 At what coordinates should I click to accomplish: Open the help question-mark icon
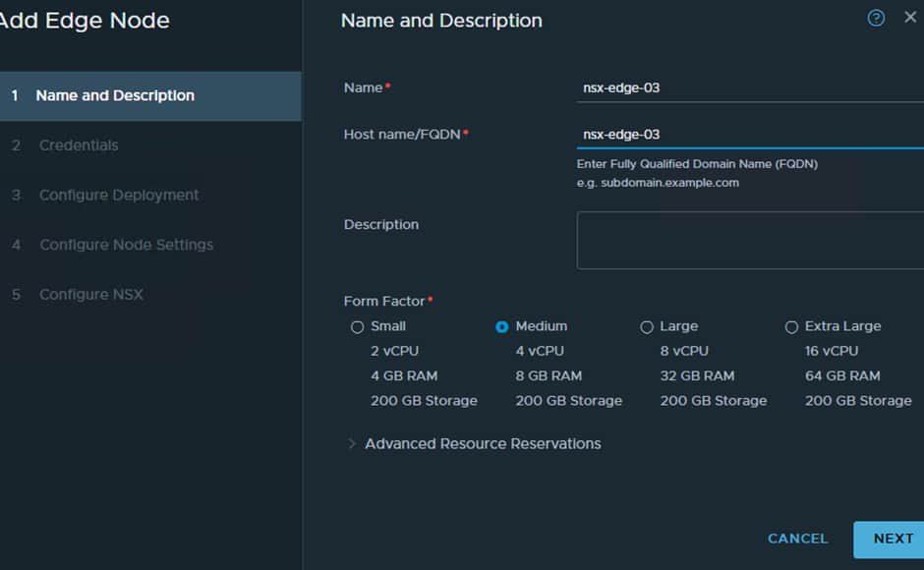pos(876,19)
